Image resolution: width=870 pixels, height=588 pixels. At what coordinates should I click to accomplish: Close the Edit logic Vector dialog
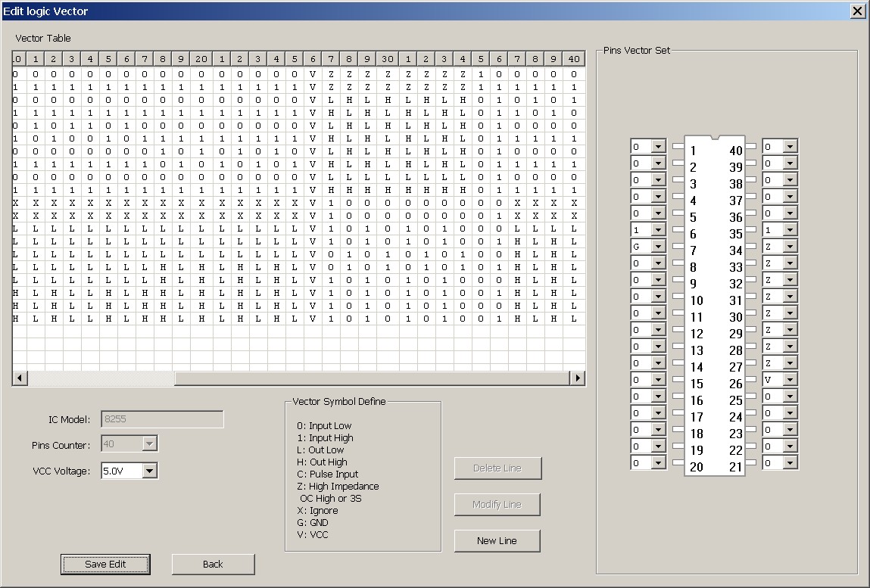coord(857,11)
